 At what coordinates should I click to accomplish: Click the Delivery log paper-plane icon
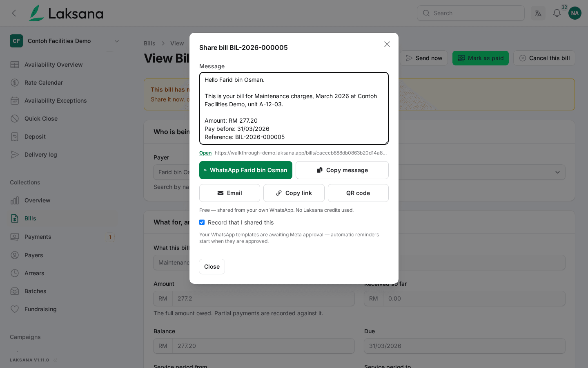(15, 155)
